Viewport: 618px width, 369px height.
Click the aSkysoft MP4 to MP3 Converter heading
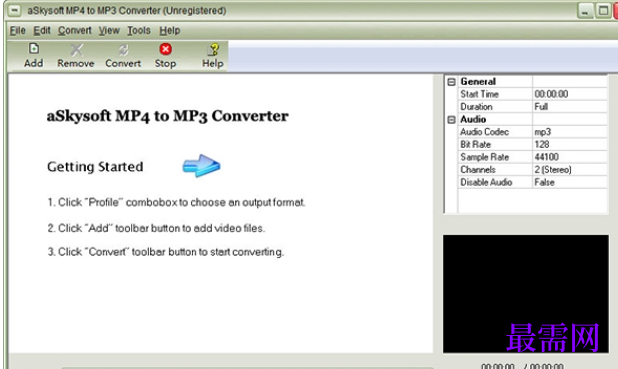click(168, 116)
